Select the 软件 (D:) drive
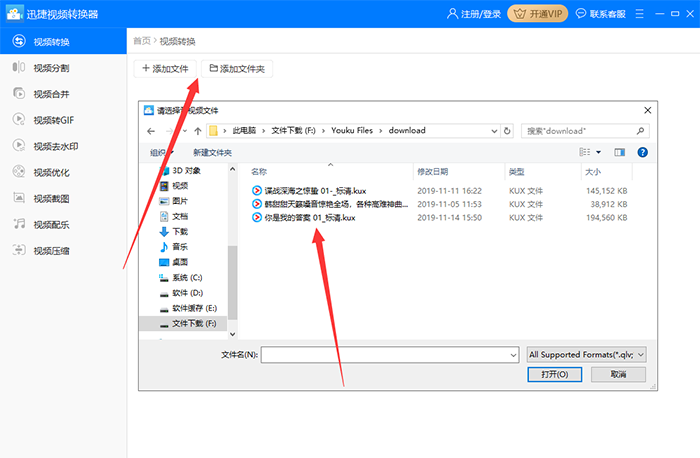The height and width of the screenshot is (458, 700). click(x=187, y=292)
